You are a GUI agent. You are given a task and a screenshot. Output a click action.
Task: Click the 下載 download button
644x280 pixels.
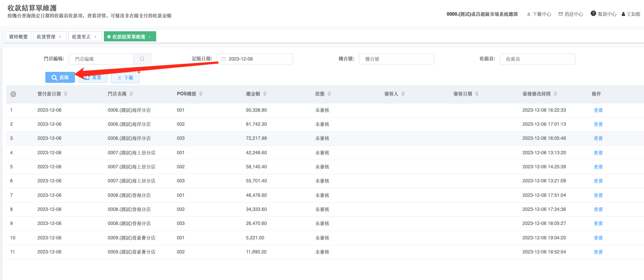[125, 78]
